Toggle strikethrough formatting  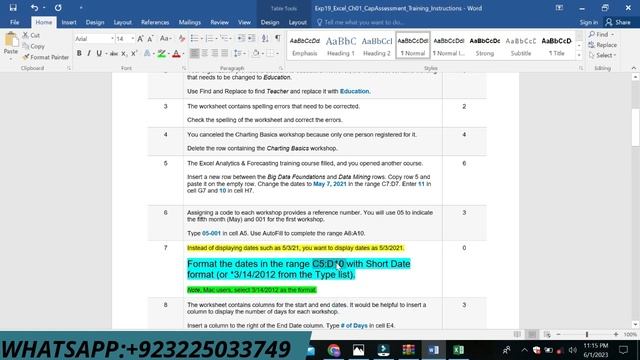(114, 53)
